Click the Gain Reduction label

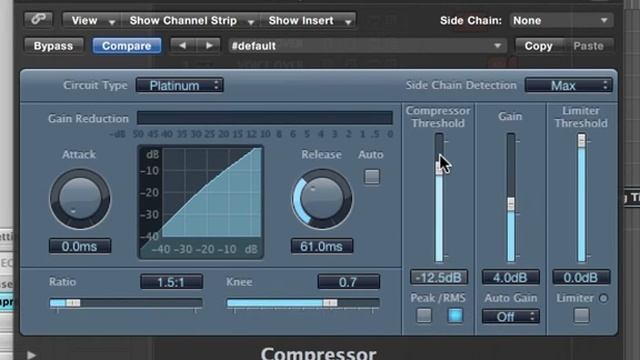pos(88,119)
